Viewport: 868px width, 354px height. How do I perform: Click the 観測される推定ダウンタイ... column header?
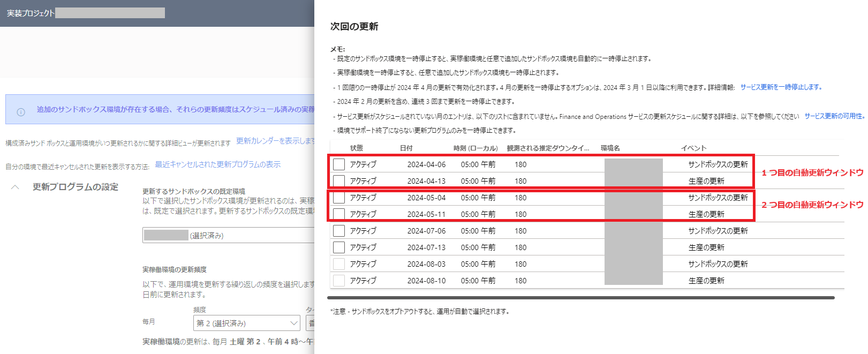(548, 148)
